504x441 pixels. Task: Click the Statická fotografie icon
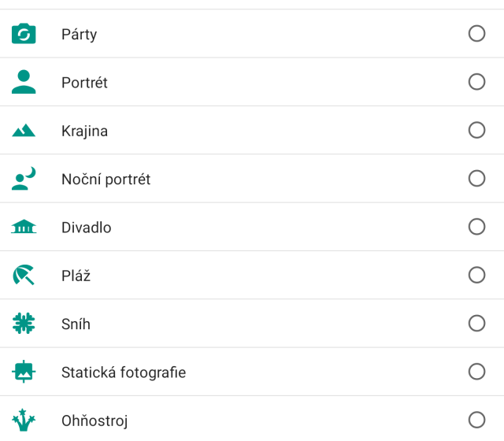click(x=24, y=371)
